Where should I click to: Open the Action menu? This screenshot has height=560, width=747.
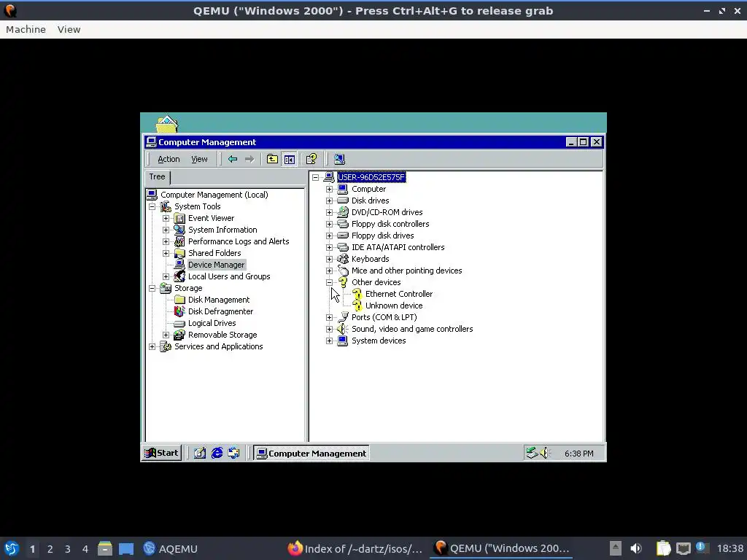[169, 159]
